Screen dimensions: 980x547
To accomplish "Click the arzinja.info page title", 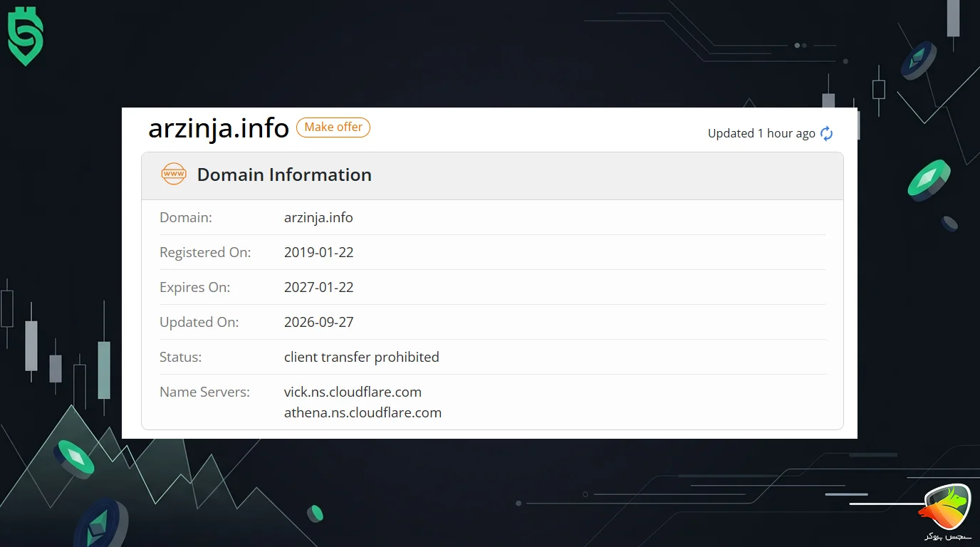I will (219, 128).
